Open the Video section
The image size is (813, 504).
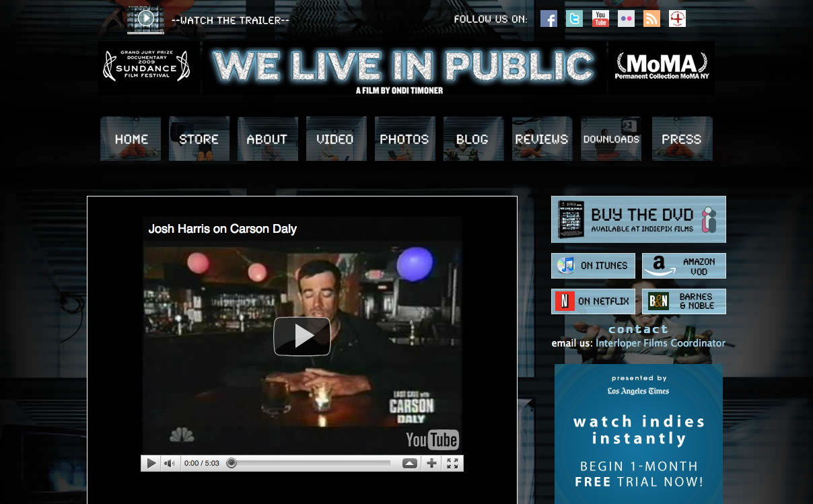click(337, 139)
